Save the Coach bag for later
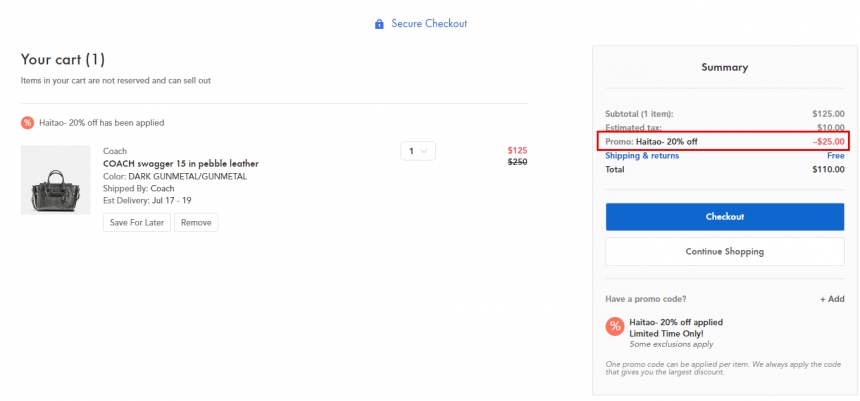This screenshot has width=860, height=401. [137, 223]
